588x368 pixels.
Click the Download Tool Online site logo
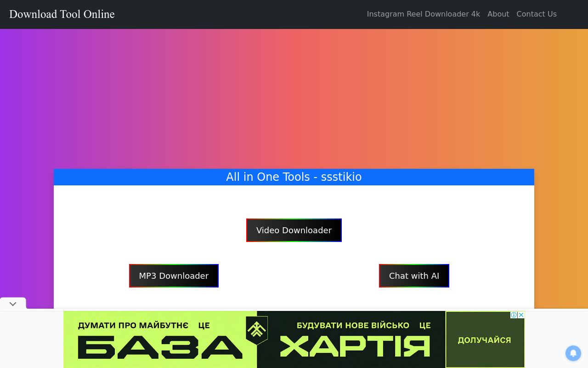click(x=62, y=14)
